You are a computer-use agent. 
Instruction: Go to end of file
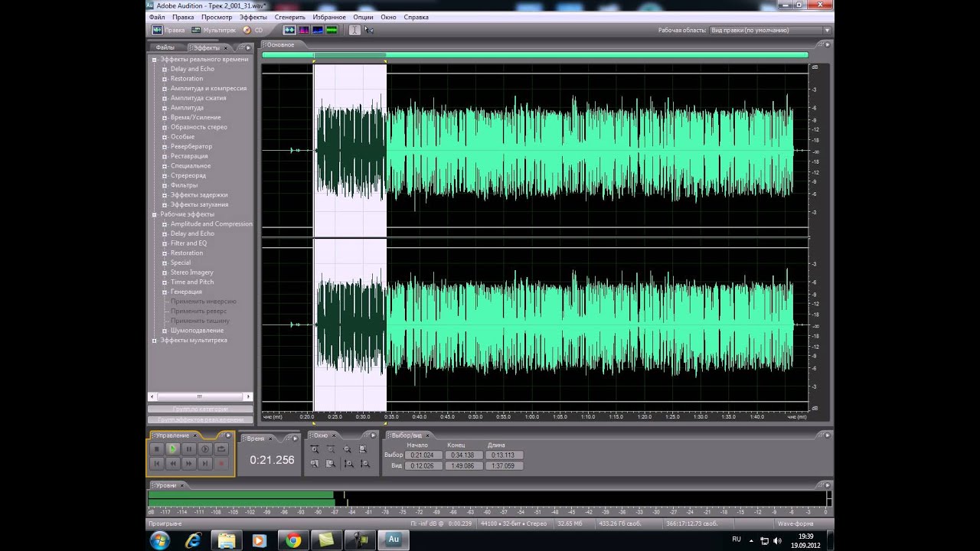coord(205,463)
